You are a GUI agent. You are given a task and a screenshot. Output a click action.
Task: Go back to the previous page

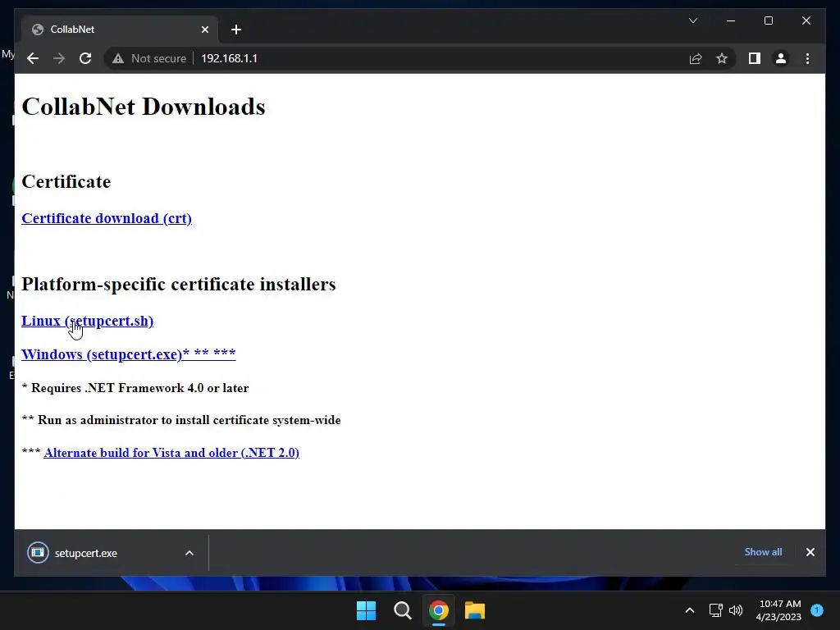(33, 58)
